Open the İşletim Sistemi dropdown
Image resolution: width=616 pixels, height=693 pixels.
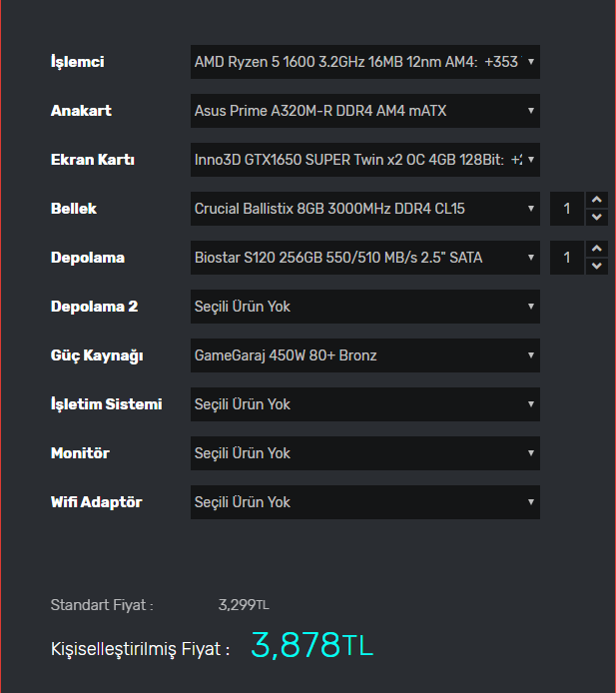click(365, 404)
